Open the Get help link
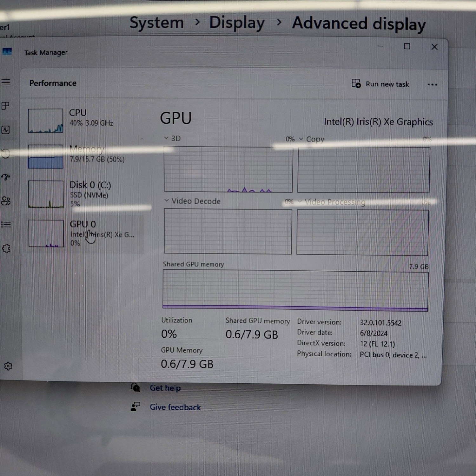The height and width of the screenshot is (476, 476). tap(165, 388)
